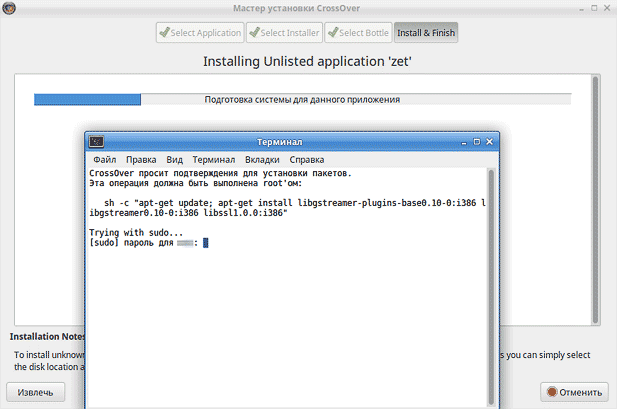Click the sudo password prompt cursor
Image resolution: width=617 pixels, height=409 pixels.
tap(205, 243)
